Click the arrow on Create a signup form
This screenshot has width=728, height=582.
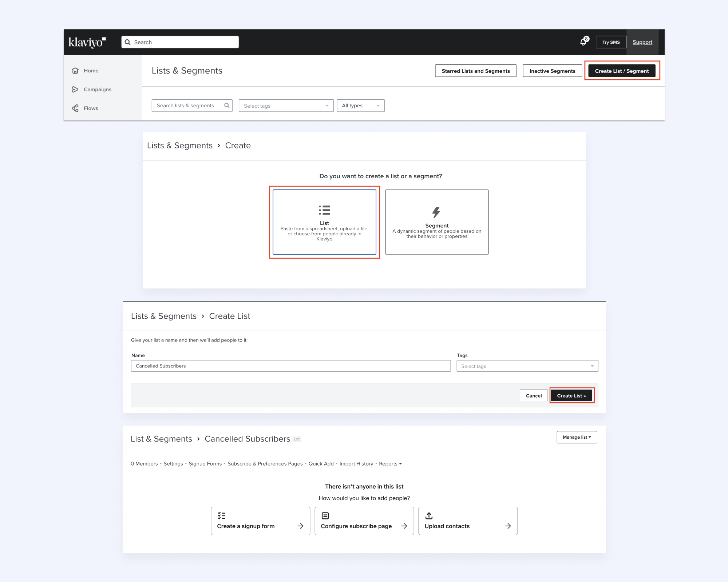tap(300, 526)
